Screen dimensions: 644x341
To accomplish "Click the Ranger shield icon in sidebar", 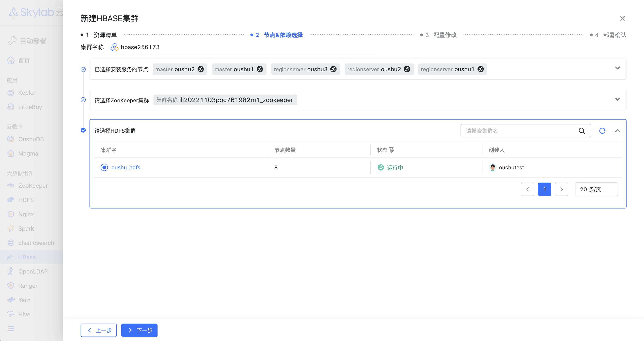I will (x=11, y=286).
